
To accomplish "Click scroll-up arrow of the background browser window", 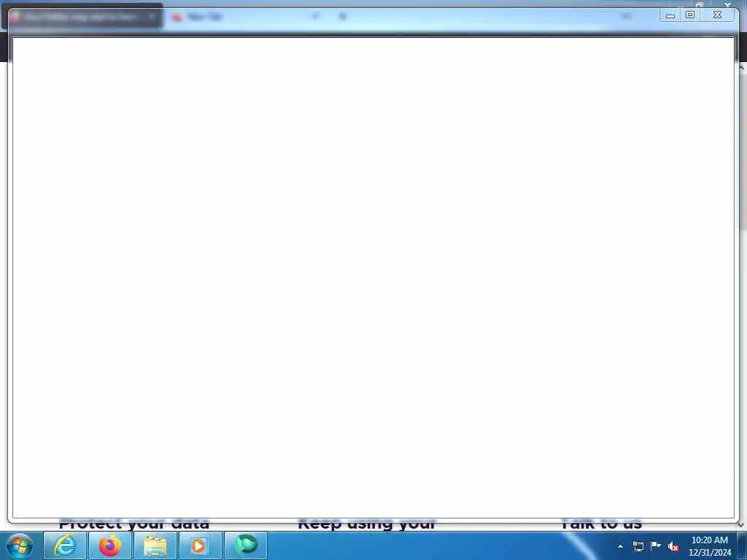I will pyautogui.click(x=742, y=68).
